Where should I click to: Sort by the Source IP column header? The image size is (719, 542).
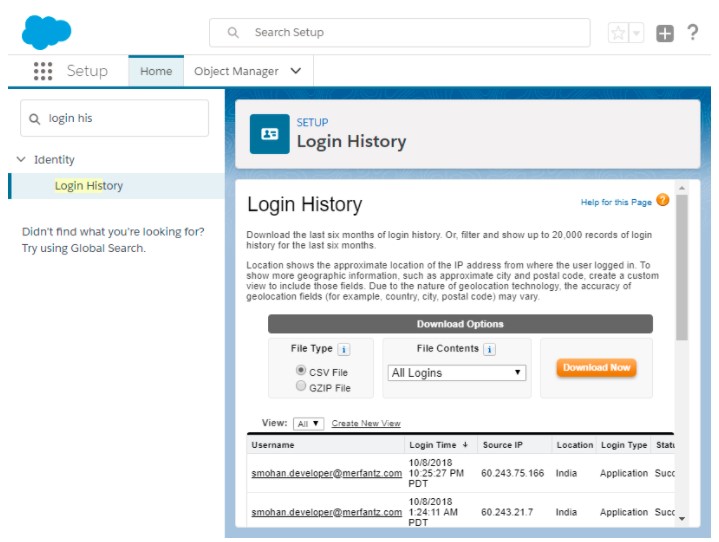point(503,445)
